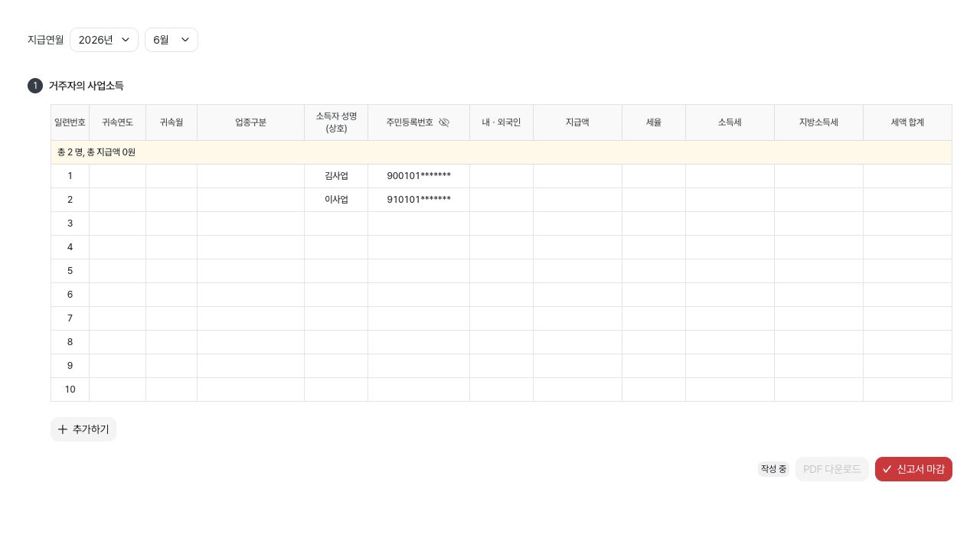Click the year dropdown chevron arrow

(126, 40)
